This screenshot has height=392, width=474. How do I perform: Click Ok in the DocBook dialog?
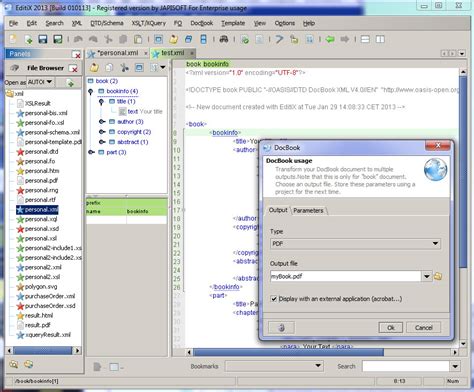pos(391,327)
